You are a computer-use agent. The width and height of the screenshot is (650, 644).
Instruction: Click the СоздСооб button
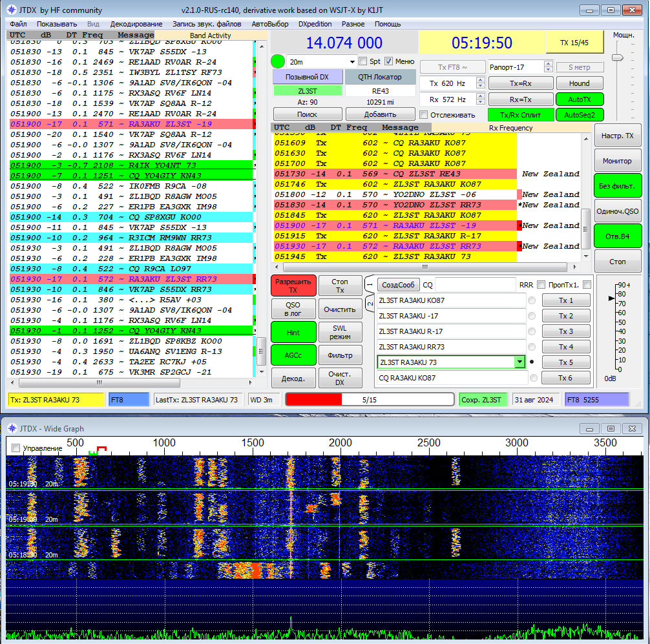pyautogui.click(x=399, y=285)
